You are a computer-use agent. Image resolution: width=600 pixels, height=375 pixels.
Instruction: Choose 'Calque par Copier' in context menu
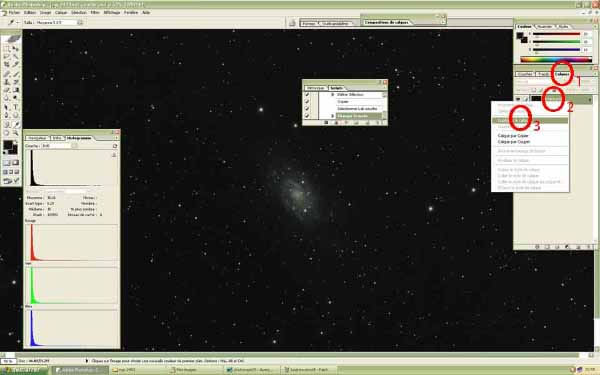click(x=513, y=135)
